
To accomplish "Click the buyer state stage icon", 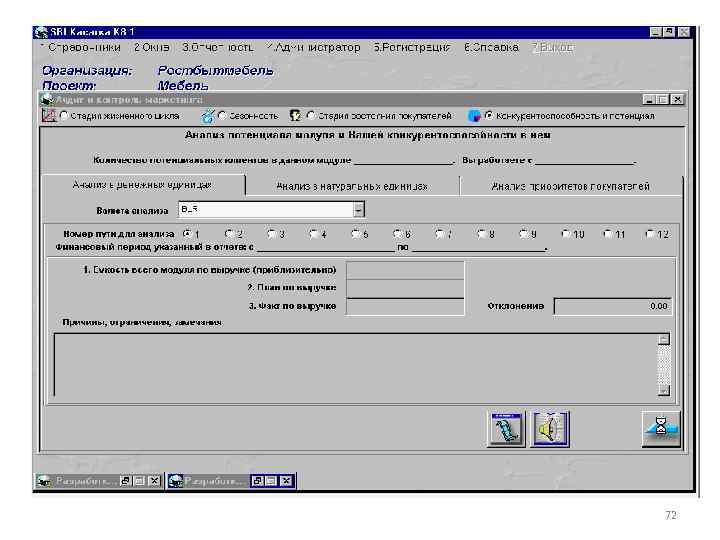I will click(295, 116).
